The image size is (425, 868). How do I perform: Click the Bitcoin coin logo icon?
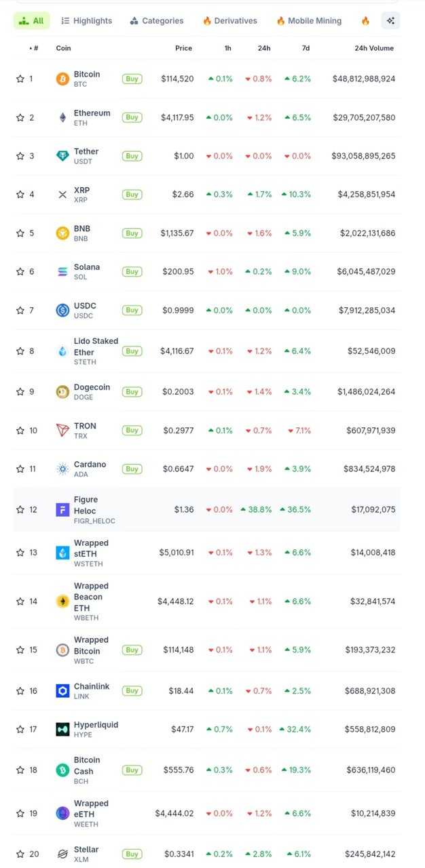(62, 79)
